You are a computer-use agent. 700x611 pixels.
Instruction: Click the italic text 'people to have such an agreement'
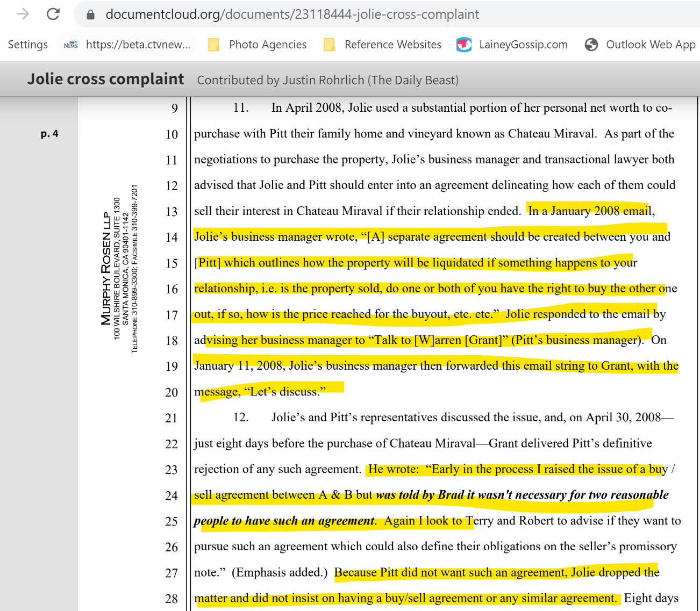(284, 521)
